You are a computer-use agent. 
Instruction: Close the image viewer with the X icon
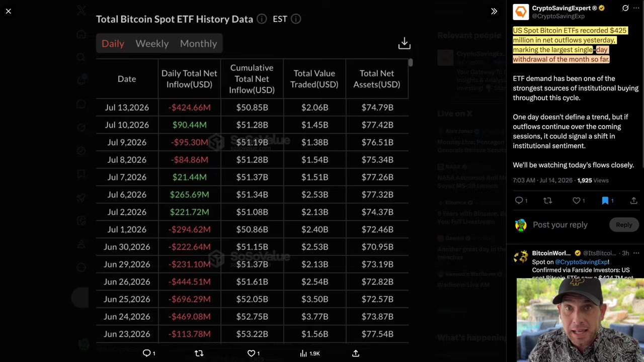pyautogui.click(x=9, y=11)
